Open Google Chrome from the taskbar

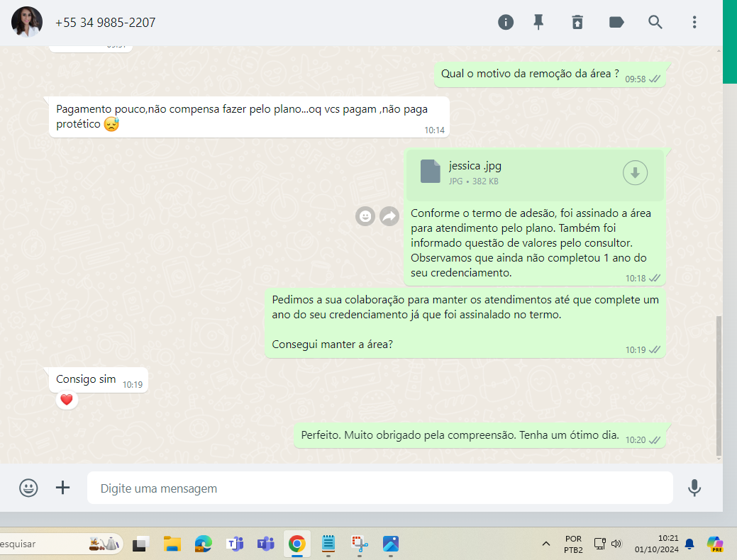coord(297,544)
